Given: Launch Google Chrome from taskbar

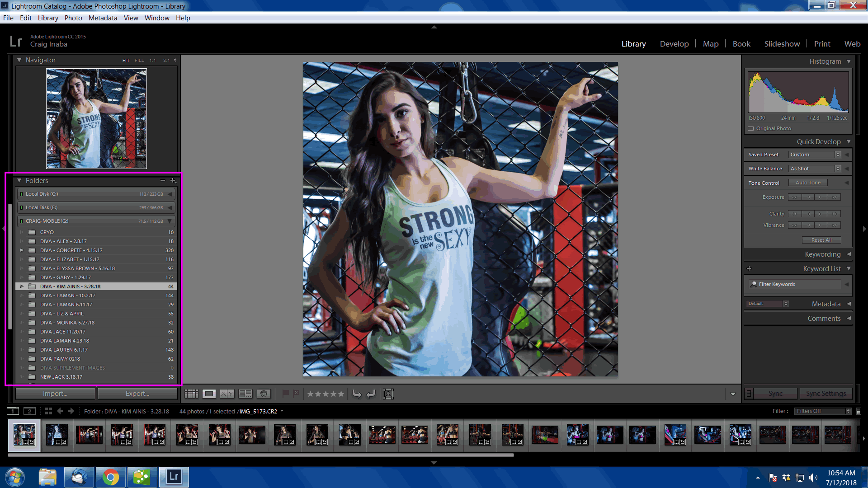Looking at the screenshot, I should click(110, 477).
